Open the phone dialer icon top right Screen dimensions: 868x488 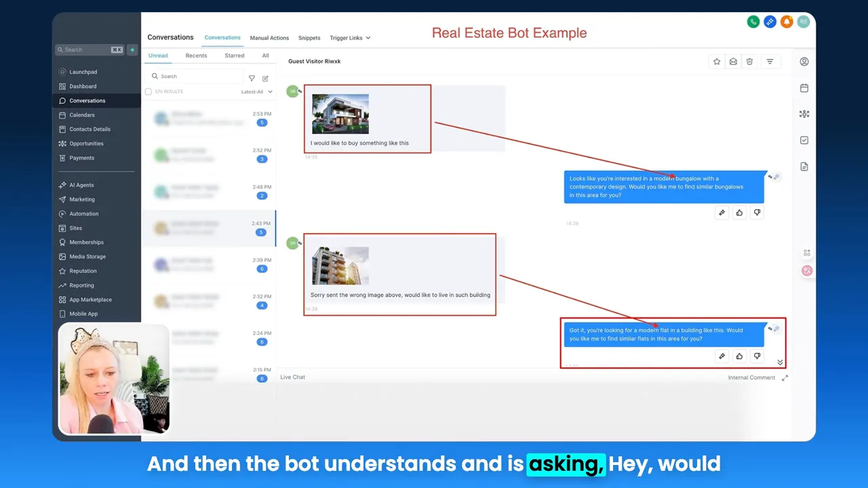(753, 22)
